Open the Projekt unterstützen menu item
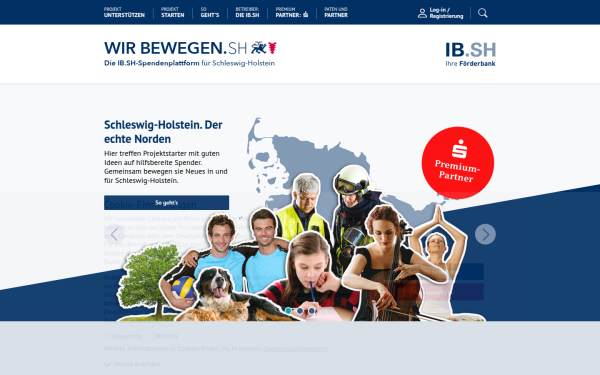The height and width of the screenshot is (375, 600). point(124,12)
